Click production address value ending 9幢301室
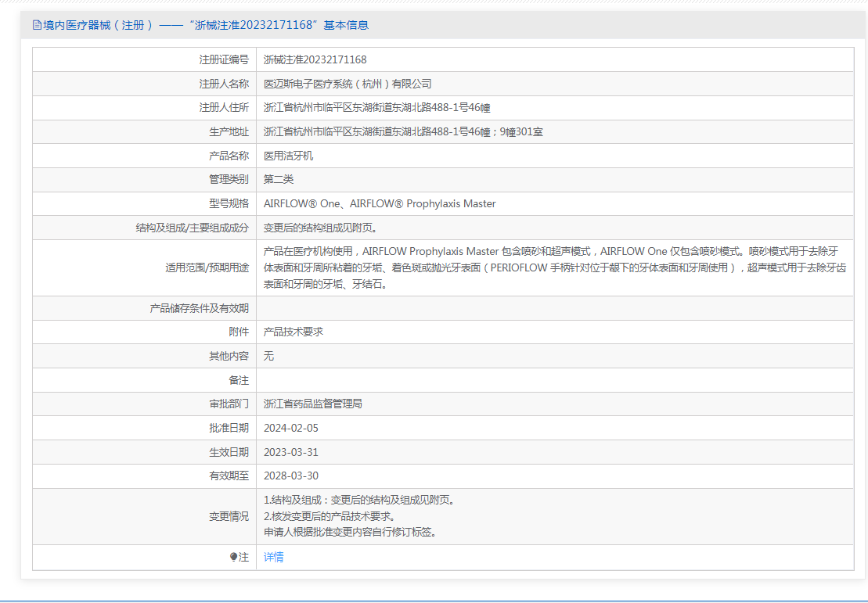 tap(403, 131)
